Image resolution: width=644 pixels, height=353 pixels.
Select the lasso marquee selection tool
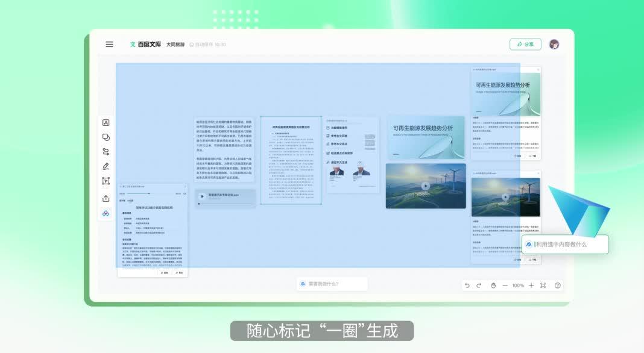[106, 181]
